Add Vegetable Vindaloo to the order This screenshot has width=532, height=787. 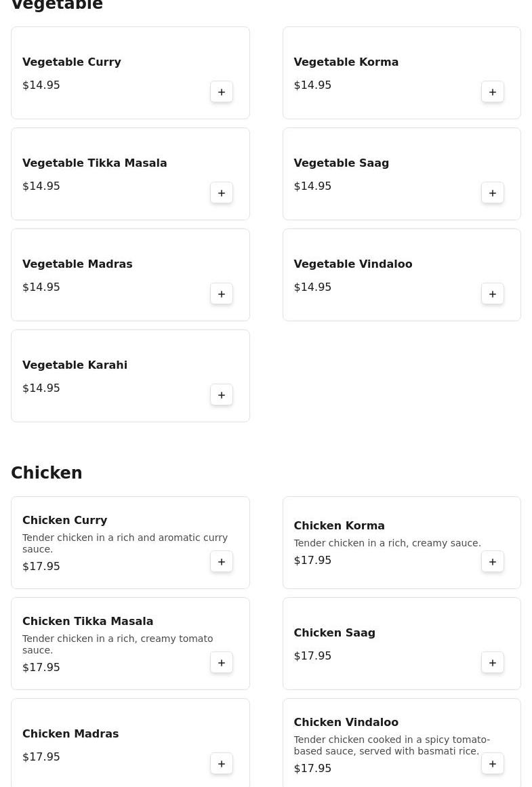(492, 294)
